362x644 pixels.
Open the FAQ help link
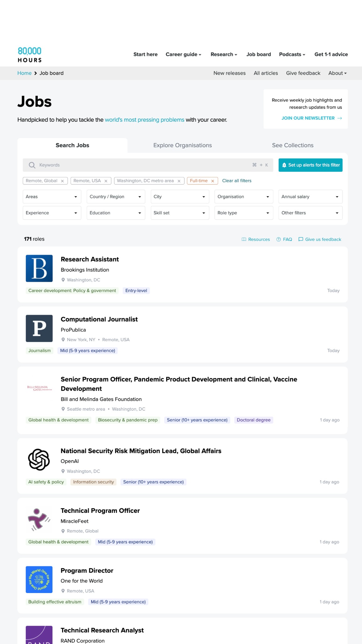(284, 239)
